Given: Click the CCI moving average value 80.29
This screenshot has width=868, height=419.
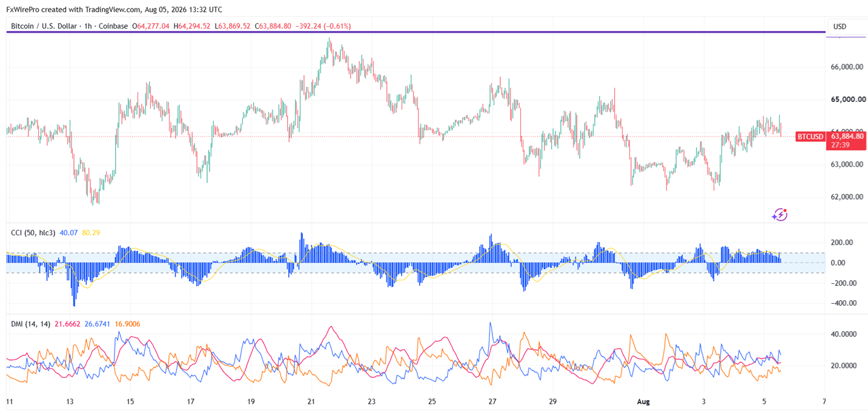Looking at the screenshot, I should 91,233.
